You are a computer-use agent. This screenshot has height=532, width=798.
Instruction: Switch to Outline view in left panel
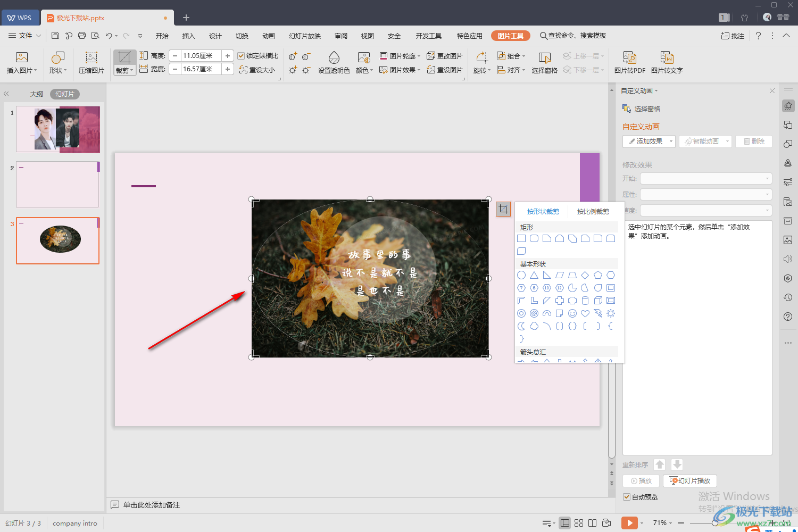point(36,94)
